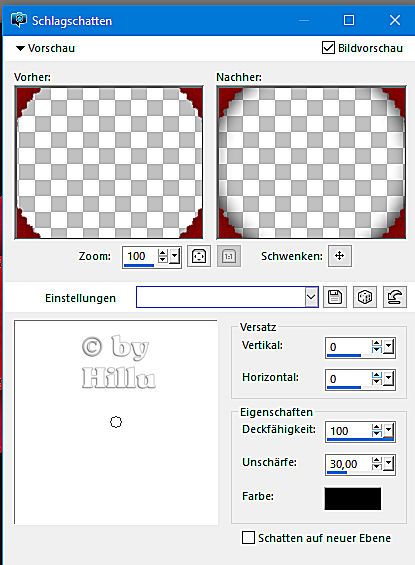
Task: Decrease the Vertikal value with down arrow
Action: [x=376, y=351]
